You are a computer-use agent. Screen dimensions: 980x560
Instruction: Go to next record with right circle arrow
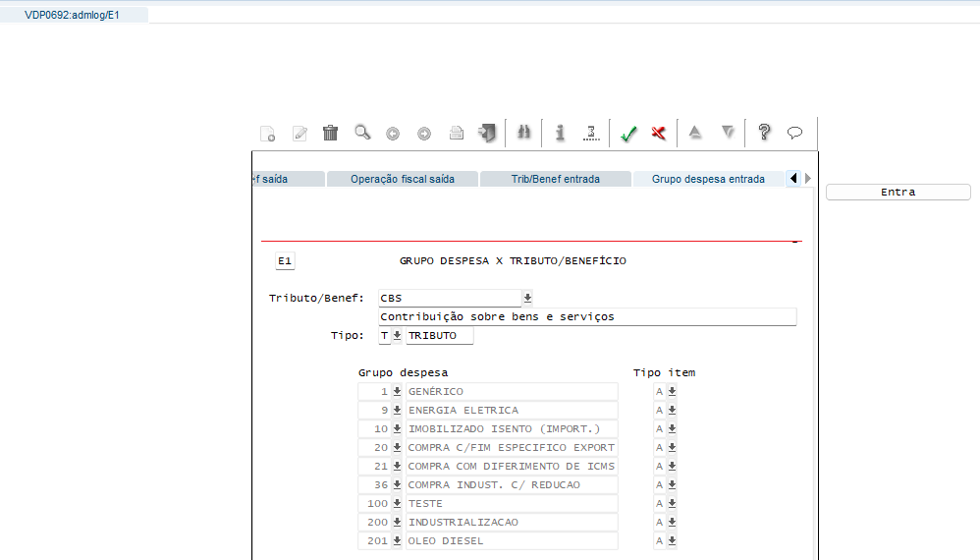click(x=424, y=134)
